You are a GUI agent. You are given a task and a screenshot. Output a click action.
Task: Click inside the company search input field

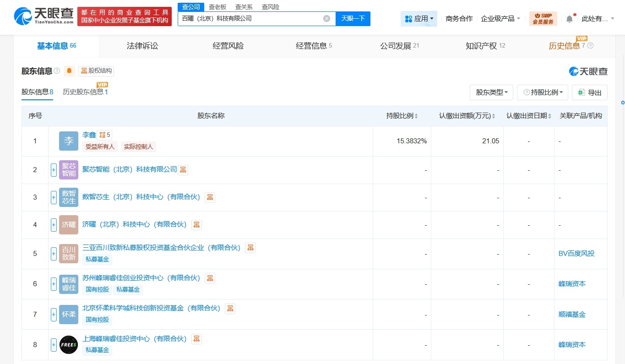tap(252, 18)
